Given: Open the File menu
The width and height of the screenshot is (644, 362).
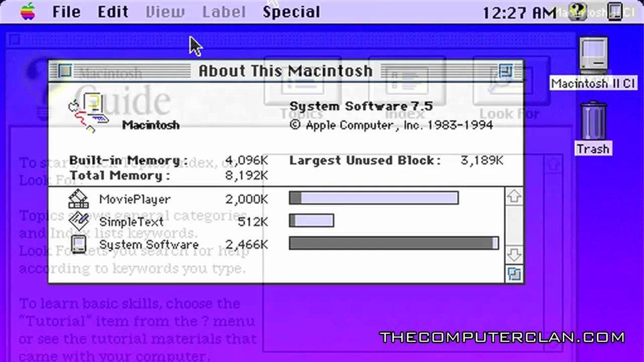Looking at the screenshot, I should point(66,12).
